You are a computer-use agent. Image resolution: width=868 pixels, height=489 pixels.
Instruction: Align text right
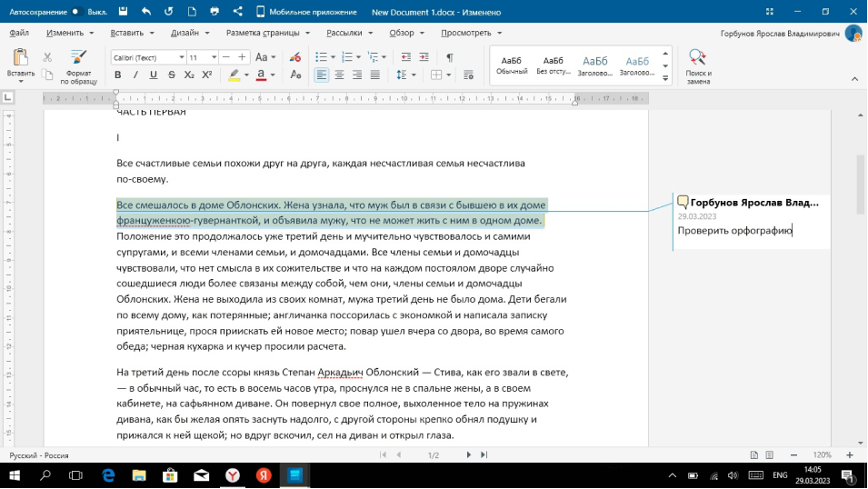[357, 75]
